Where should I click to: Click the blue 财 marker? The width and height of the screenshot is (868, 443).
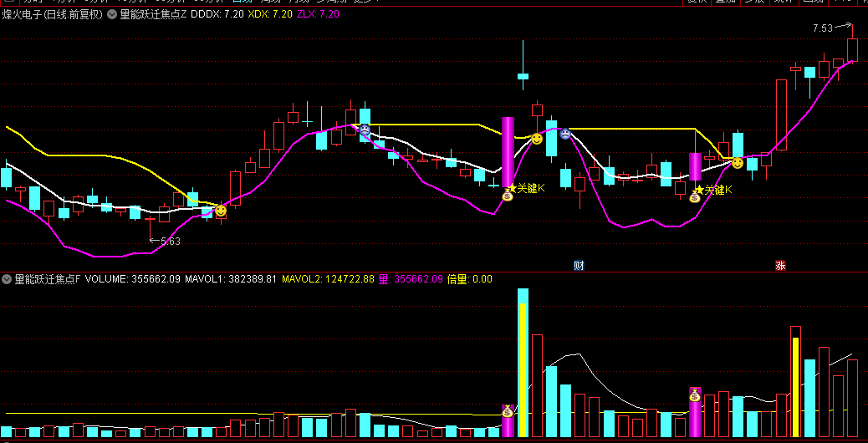point(579,266)
